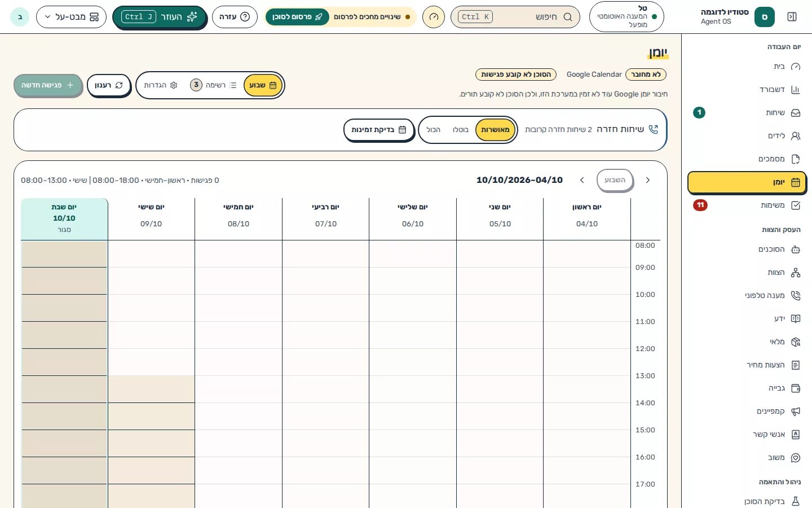Open אנשי קשר contacts page

(x=747, y=435)
